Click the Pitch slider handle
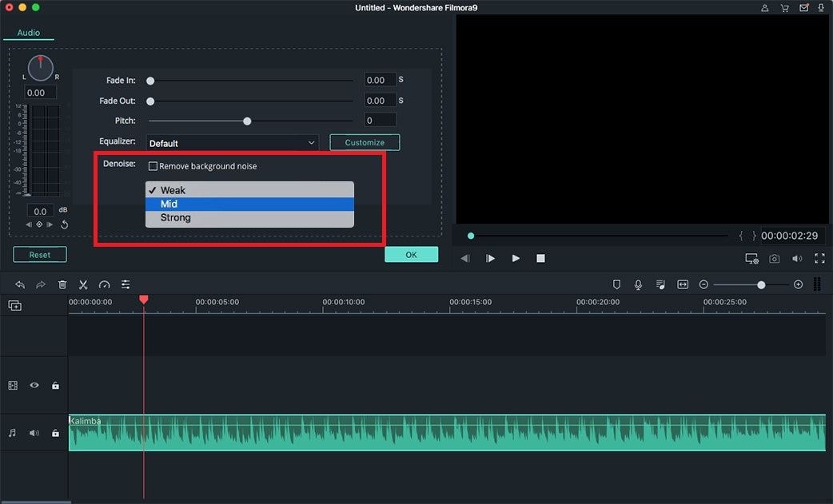This screenshot has width=833, height=504. pos(247,121)
